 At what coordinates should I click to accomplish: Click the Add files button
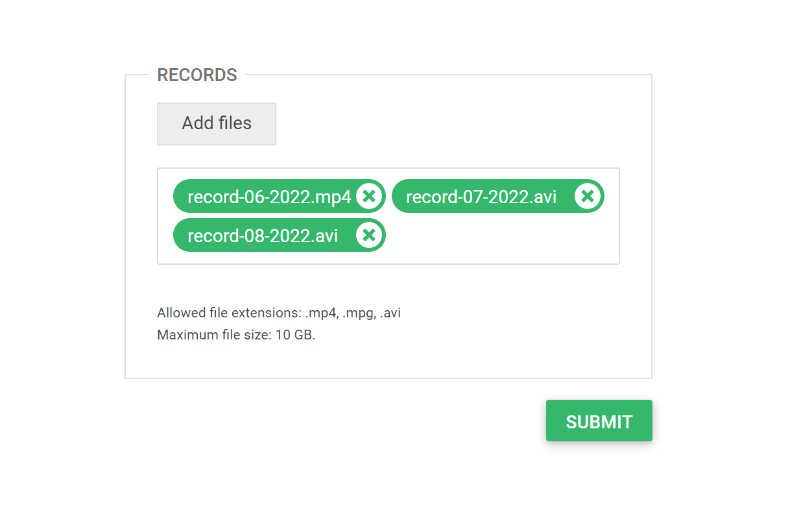(217, 123)
